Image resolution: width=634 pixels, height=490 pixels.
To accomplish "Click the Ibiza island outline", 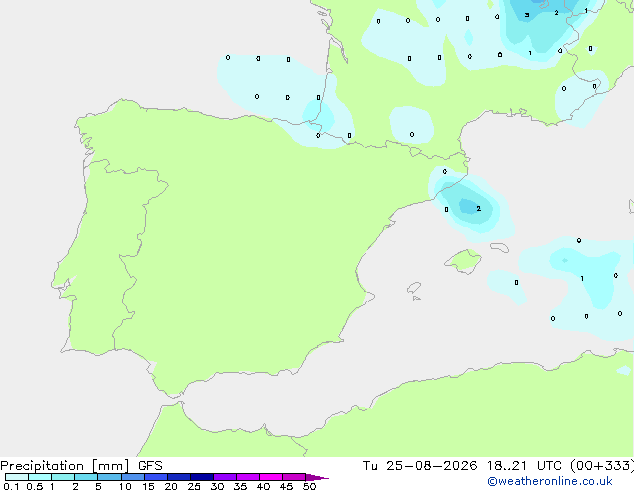I will (x=414, y=288).
